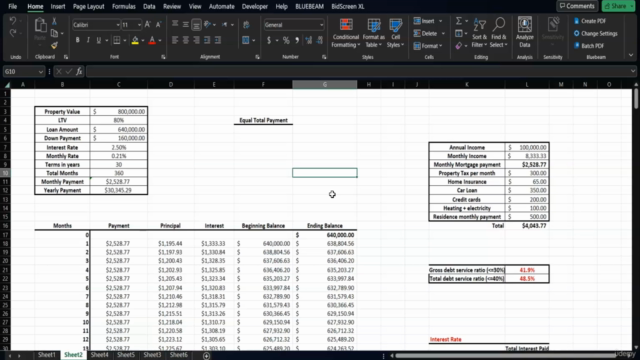Toggle Wrap Text
This screenshot has width=640, height=360.
click(x=246, y=25)
